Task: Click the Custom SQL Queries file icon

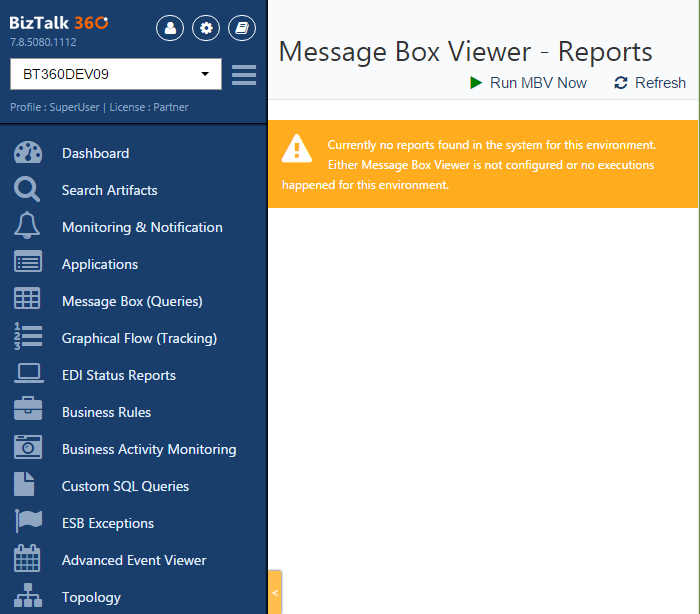Action: (x=24, y=484)
